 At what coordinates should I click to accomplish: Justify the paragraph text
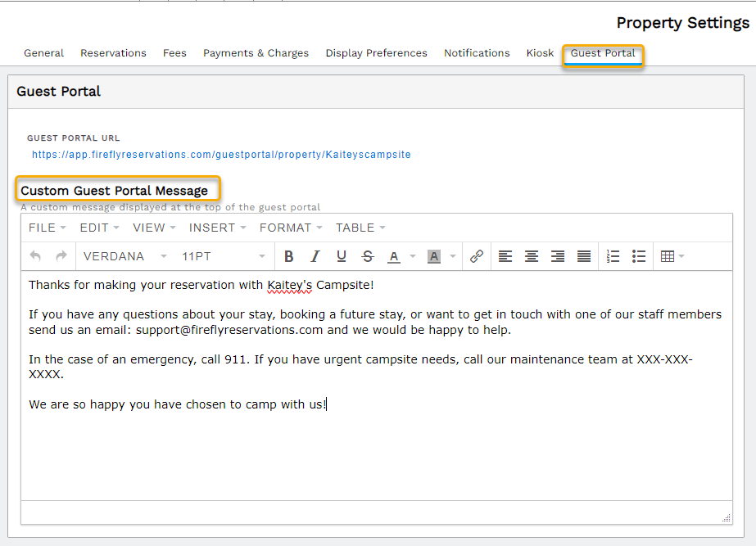pyautogui.click(x=583, y=256)
